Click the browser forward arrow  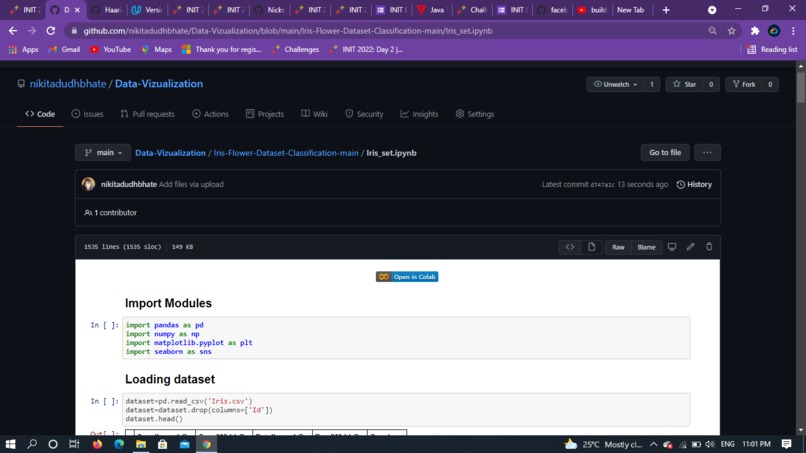(x=32, y=31)
